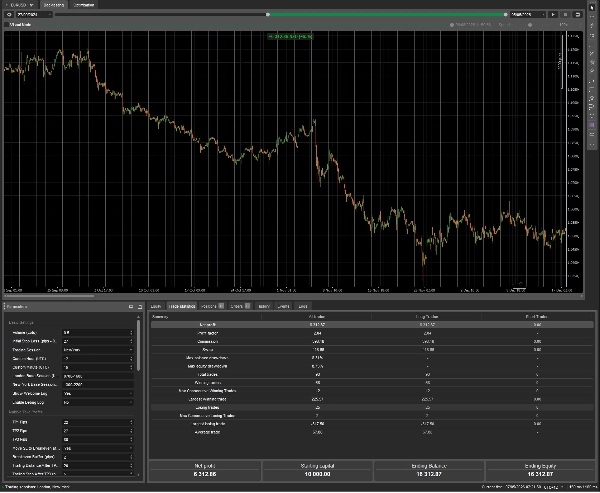Open the backtest start date dropdown
This screenshot has width=600, height=493.
coord(34,15)
